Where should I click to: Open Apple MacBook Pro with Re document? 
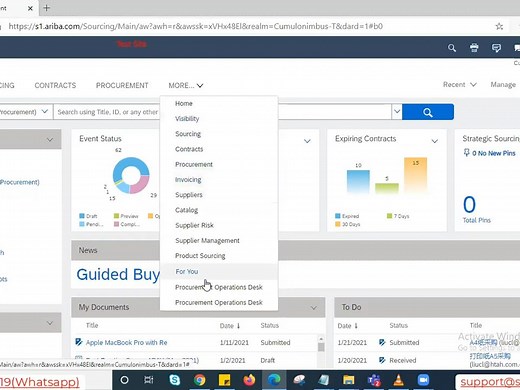pyautogui.click(x=127, y=342)
